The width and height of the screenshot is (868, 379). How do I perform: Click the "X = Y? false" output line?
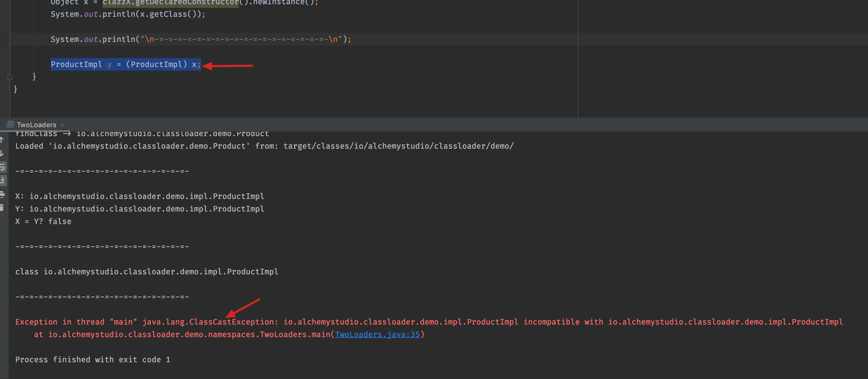43,221
